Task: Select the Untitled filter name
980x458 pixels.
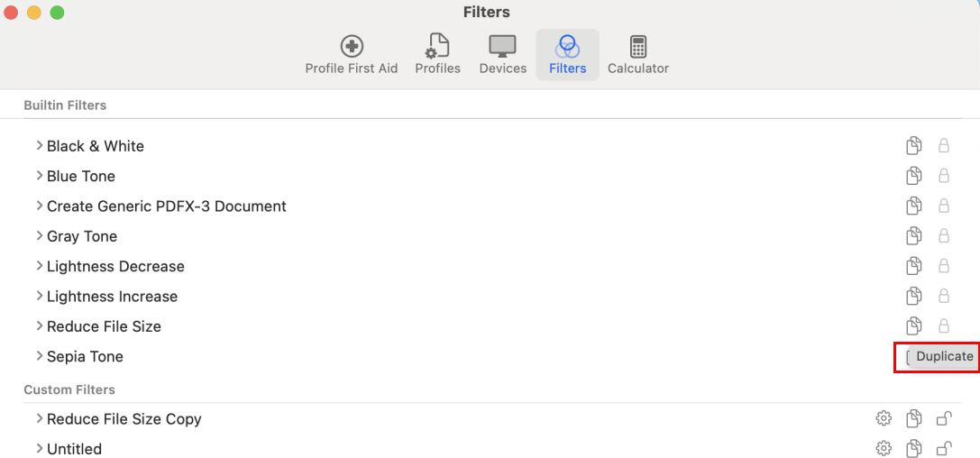Action: (x=74, y=449)
